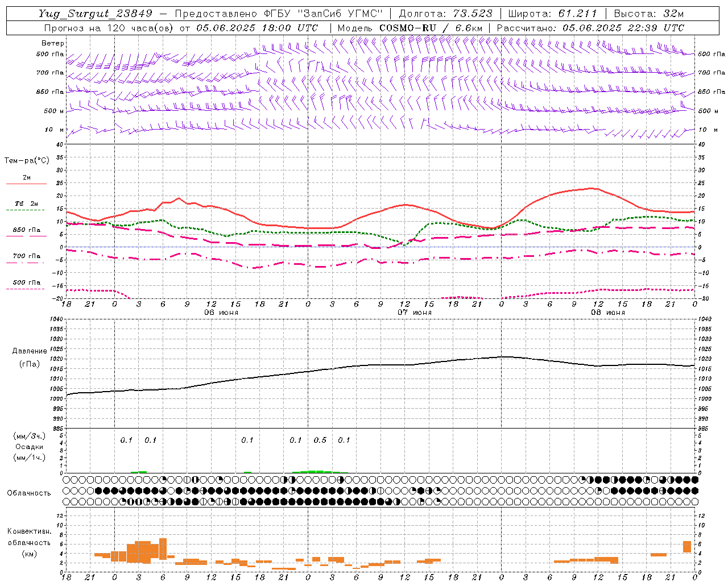728x582 pixels.
Task: Click the '06 июня' date label
Action: (221, 313)
